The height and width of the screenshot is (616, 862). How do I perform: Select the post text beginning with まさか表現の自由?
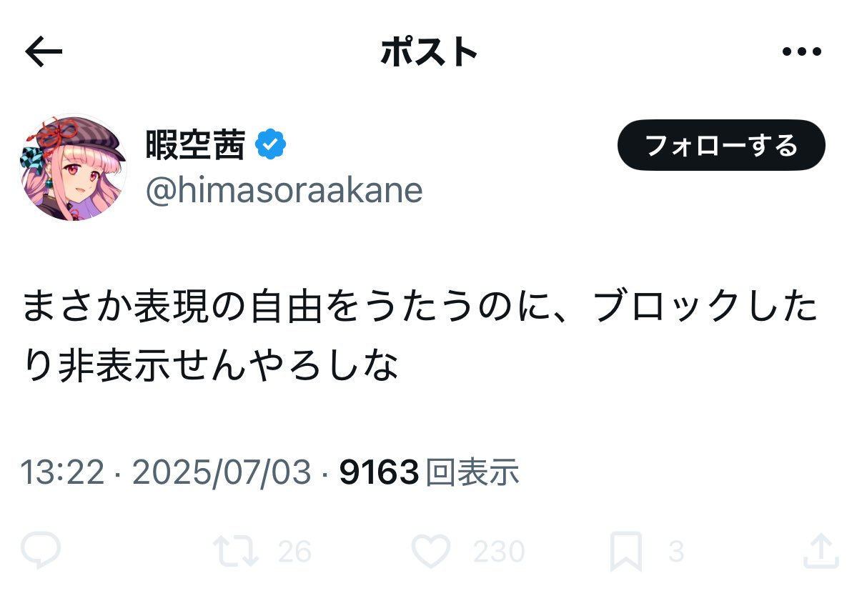(x=420, y=337)
